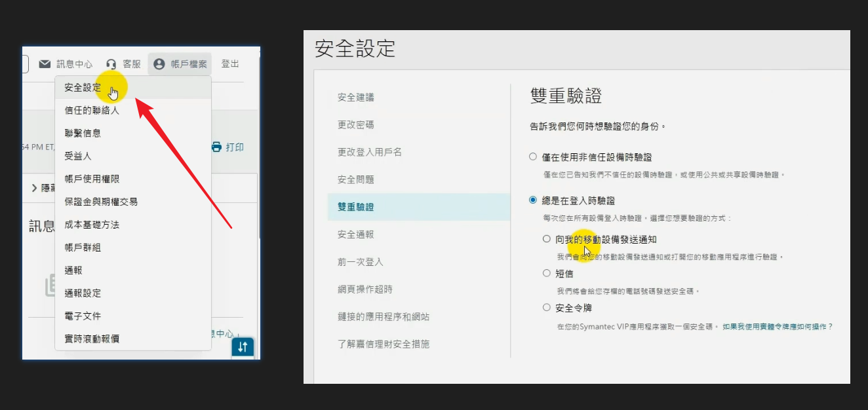Open 安全通報 sidebar item
The height and width of the screenshot is (410, 868).
tap(356, 234)
